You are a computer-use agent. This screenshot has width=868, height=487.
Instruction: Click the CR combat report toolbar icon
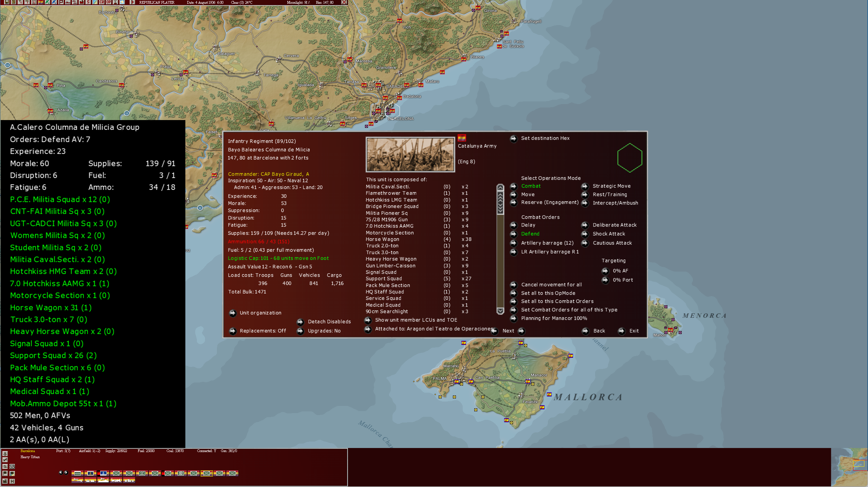[x=102, y=2]
